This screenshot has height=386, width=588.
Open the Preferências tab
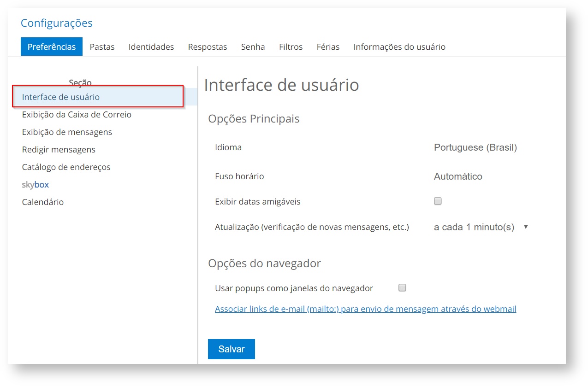[52, 47]
